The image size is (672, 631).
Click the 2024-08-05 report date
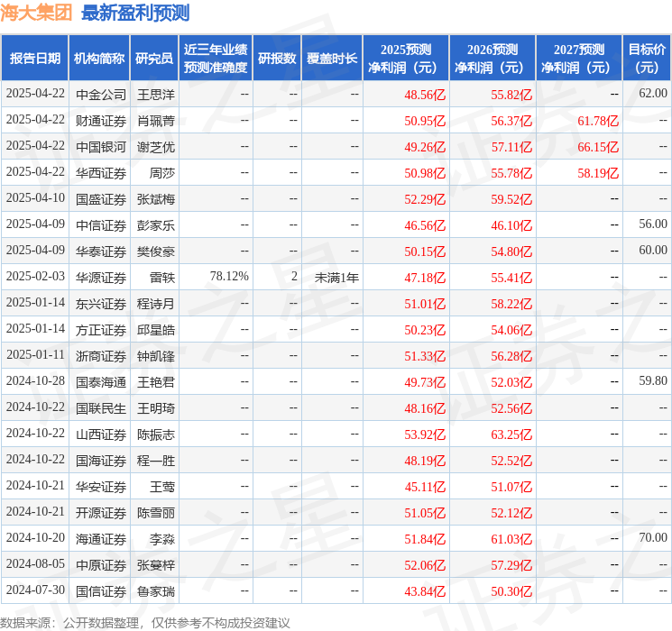(x=35, y=563)
